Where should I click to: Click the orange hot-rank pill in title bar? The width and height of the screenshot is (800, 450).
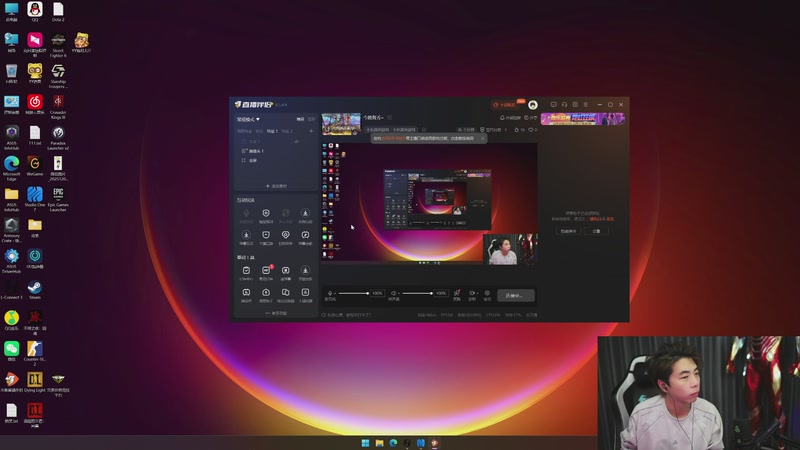point(505,105)
